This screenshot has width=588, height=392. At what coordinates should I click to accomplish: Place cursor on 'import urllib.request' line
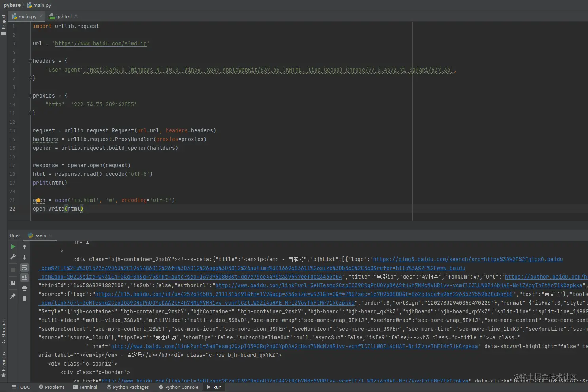[66, 26]
